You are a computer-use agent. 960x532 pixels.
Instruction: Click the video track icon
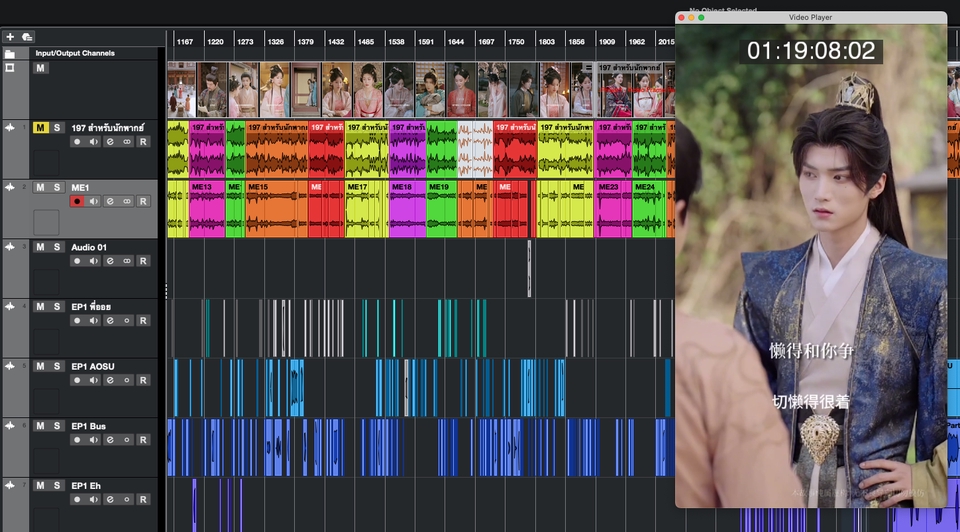pos(10,68)
